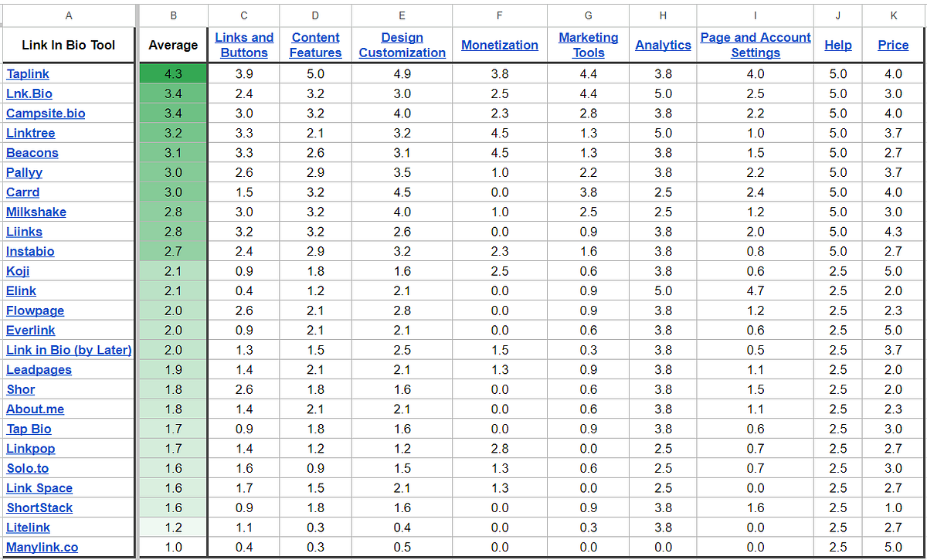Viewport: 927px width, 560px height.
Task: Open the Lnk.Bio link
Action: coord(29,93)
